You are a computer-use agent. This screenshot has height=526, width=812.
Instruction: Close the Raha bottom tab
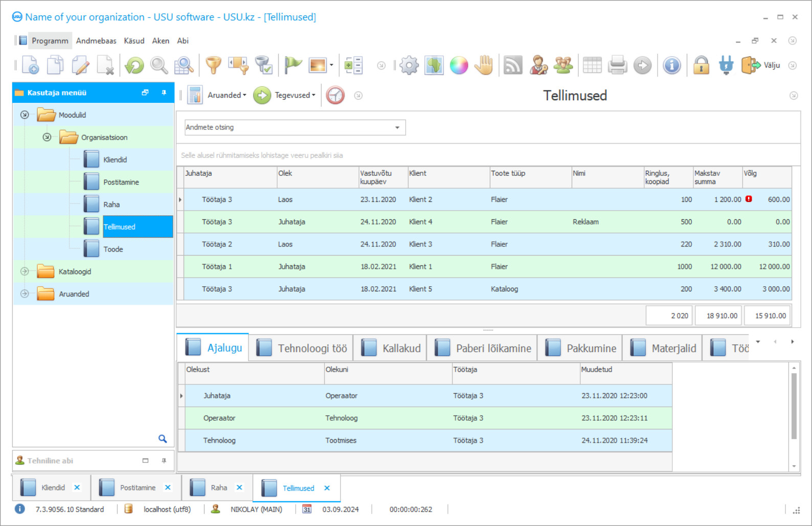(239, 488)
